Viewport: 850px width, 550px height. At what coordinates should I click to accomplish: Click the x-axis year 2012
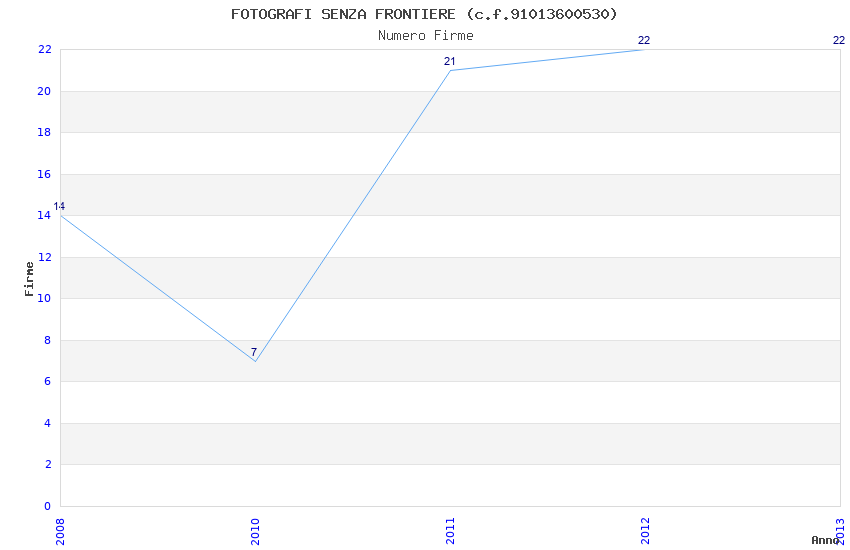[645, 532]
